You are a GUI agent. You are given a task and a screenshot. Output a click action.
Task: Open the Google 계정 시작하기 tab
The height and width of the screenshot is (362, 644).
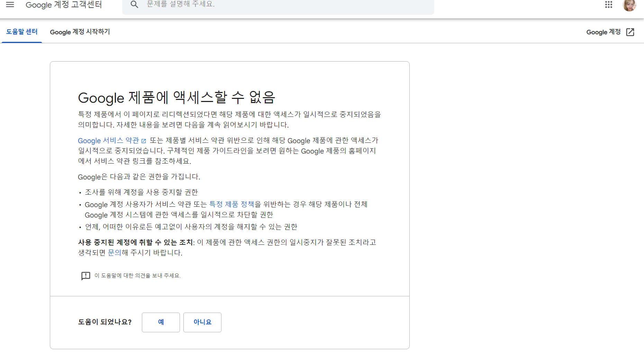(x=80, y=32)
